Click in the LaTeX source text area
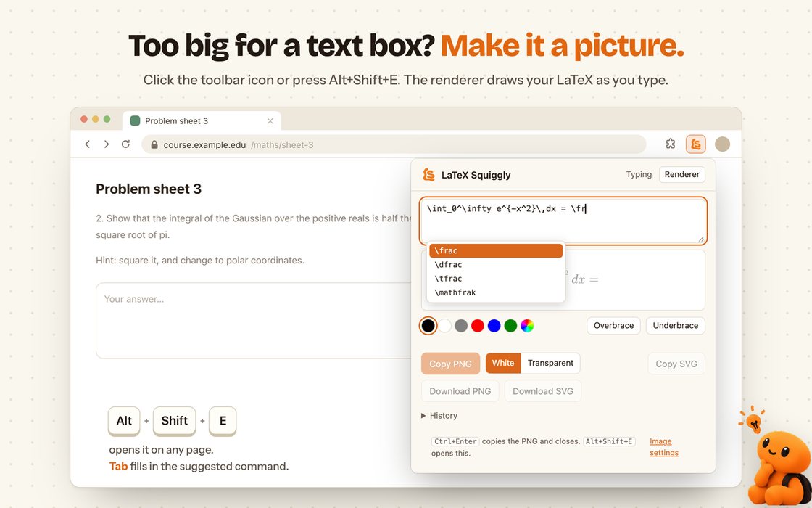Image resolution: width=812 pixels, height=508 pixels. click(563, 221)
